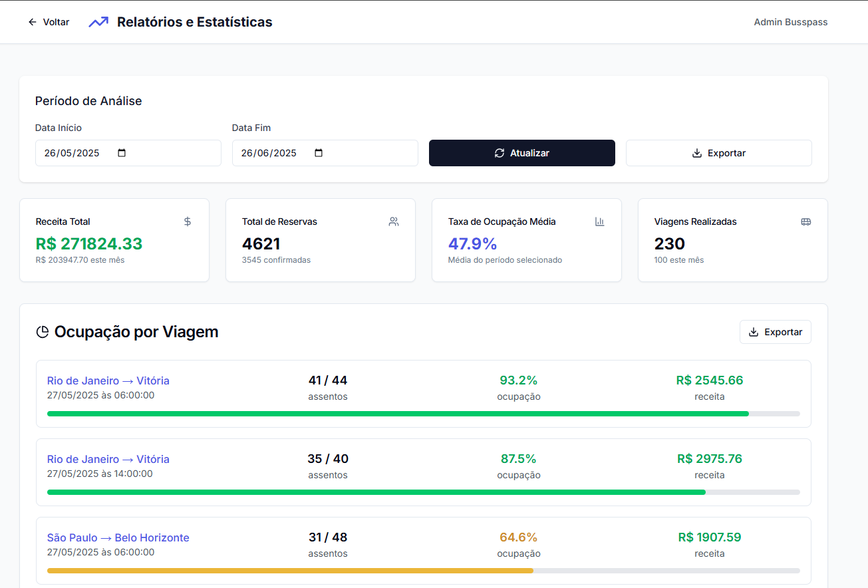Click the dollar icon on Receita Total card
Image resolution: width=868 pixels, height=588 pixels.
tap(187, 221)
